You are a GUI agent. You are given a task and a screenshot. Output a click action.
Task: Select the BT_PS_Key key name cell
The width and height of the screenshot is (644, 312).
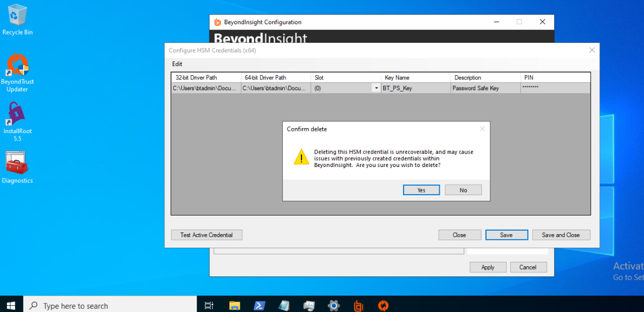(x=415, y=88)
